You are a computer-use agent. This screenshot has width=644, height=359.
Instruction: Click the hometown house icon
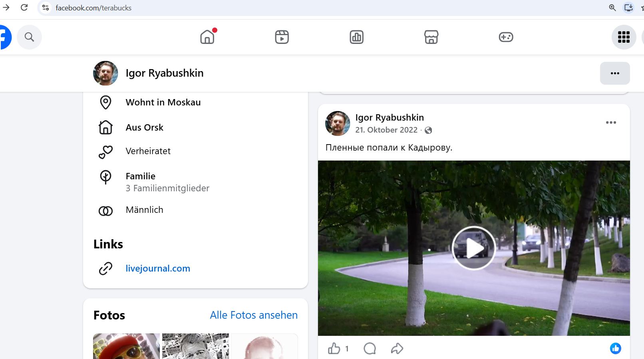point(105,127)
